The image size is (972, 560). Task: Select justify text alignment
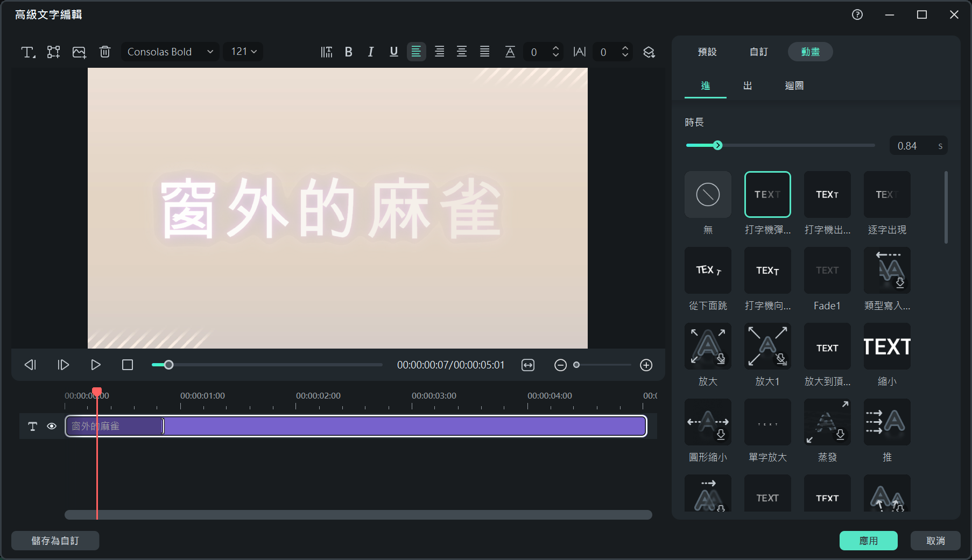(x=485, y=52)
